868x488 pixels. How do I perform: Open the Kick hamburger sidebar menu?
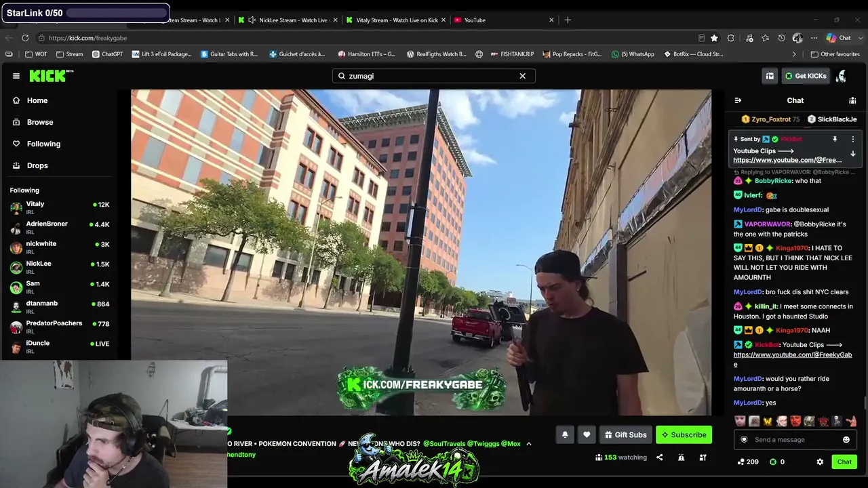click(x=16, y=76)
